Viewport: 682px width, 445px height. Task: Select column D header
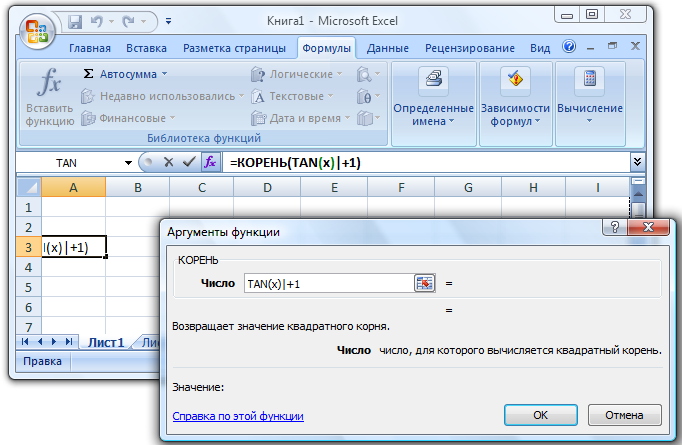[x=267, y=187]
